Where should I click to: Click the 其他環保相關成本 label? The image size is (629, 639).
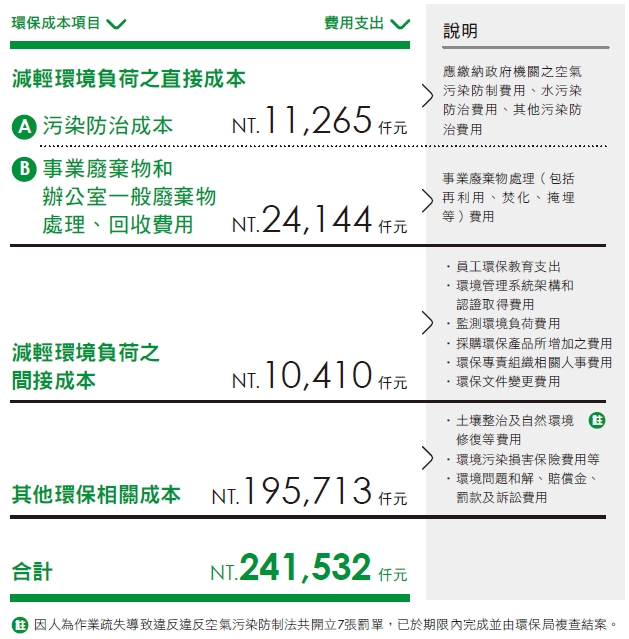click(x=96, y=494)
